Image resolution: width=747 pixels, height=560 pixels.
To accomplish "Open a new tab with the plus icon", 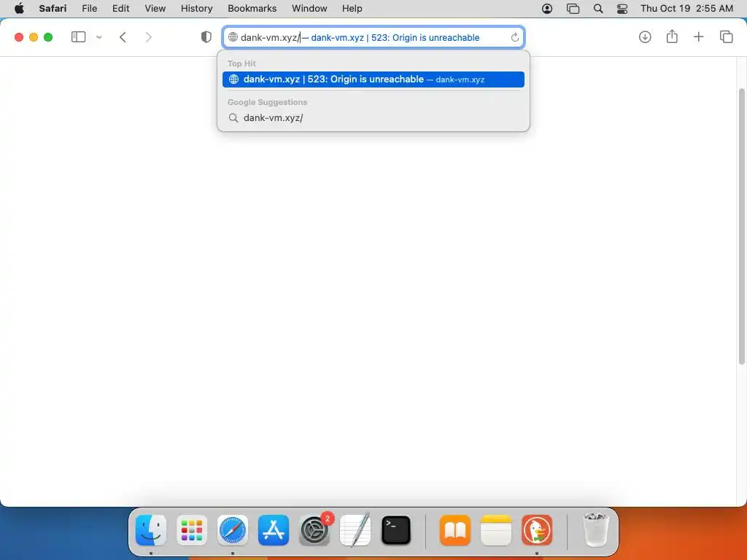I will (x=699, y=37).
